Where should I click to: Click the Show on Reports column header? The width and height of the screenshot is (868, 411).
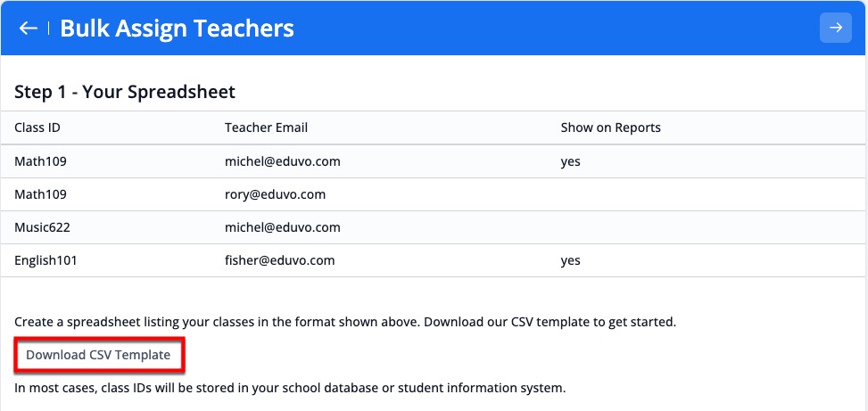[610, 127]
